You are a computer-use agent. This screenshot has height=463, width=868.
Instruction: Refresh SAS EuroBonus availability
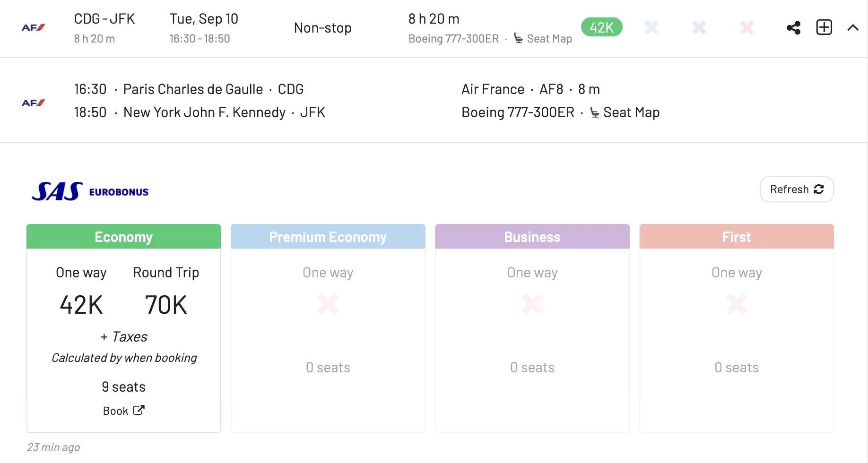point(797,189)
